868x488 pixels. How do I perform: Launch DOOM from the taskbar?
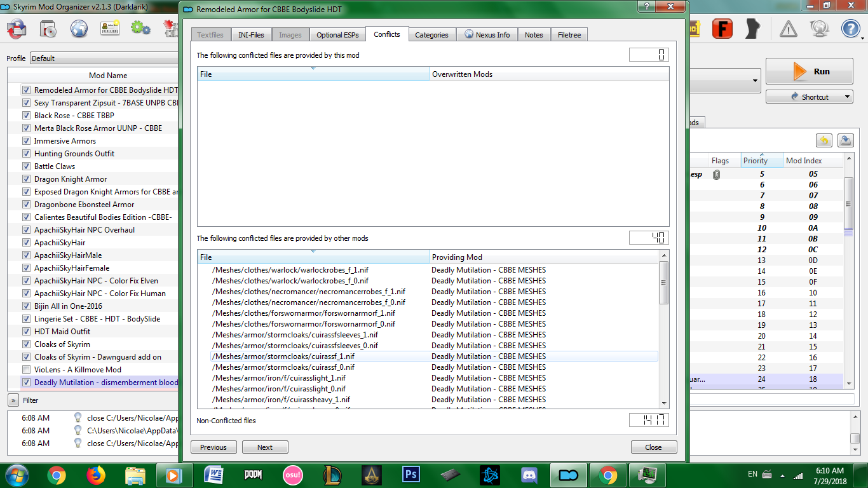253,475
